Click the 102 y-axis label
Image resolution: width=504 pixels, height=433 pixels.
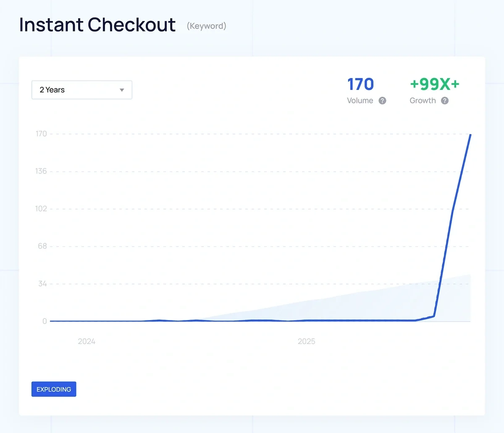coord(41,209)
